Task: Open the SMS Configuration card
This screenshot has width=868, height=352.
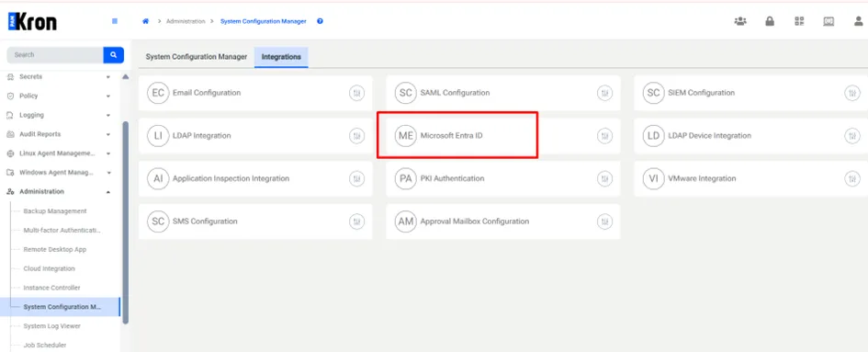Action: [255, 221]
